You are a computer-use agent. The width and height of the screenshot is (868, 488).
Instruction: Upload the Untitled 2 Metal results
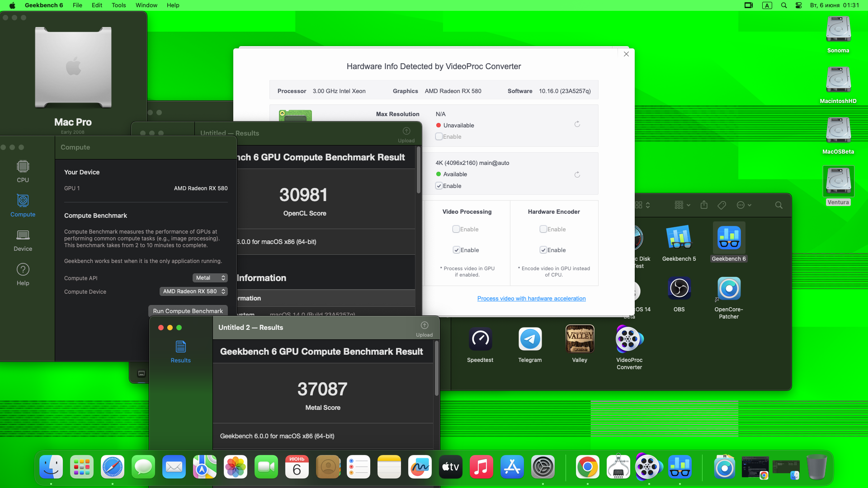(x=424, y=329)
